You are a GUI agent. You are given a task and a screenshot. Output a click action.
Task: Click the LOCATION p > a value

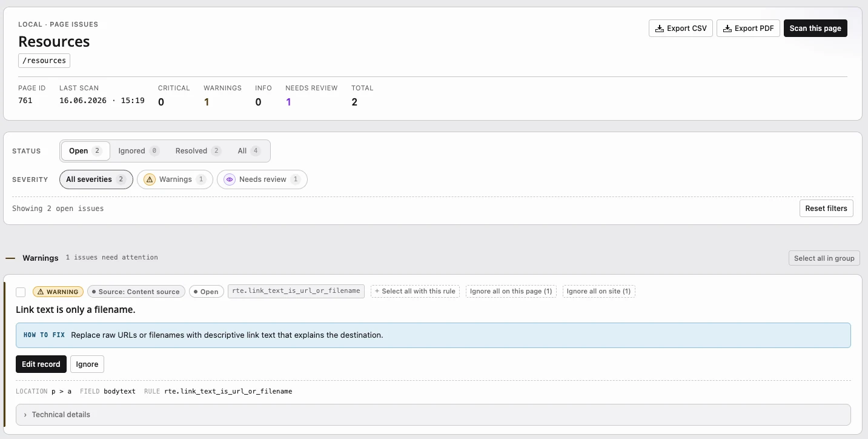(61, 392)
